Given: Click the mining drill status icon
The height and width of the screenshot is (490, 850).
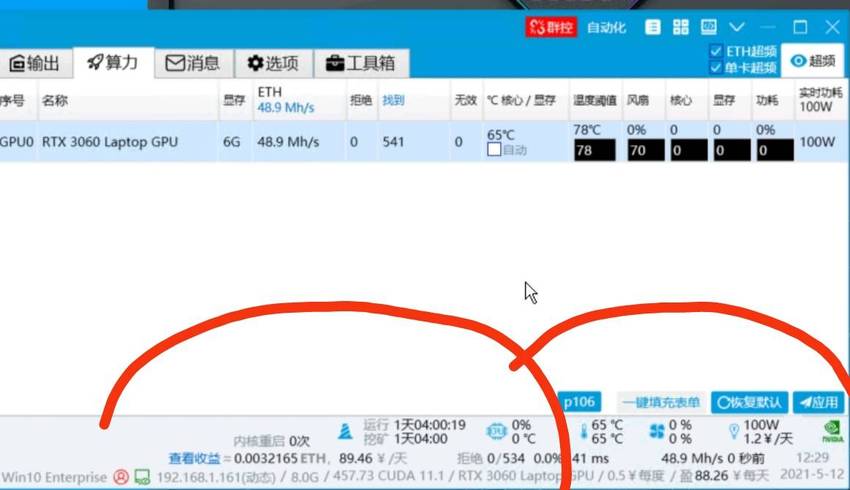Looking at the screenshot, I should point(345,431).
